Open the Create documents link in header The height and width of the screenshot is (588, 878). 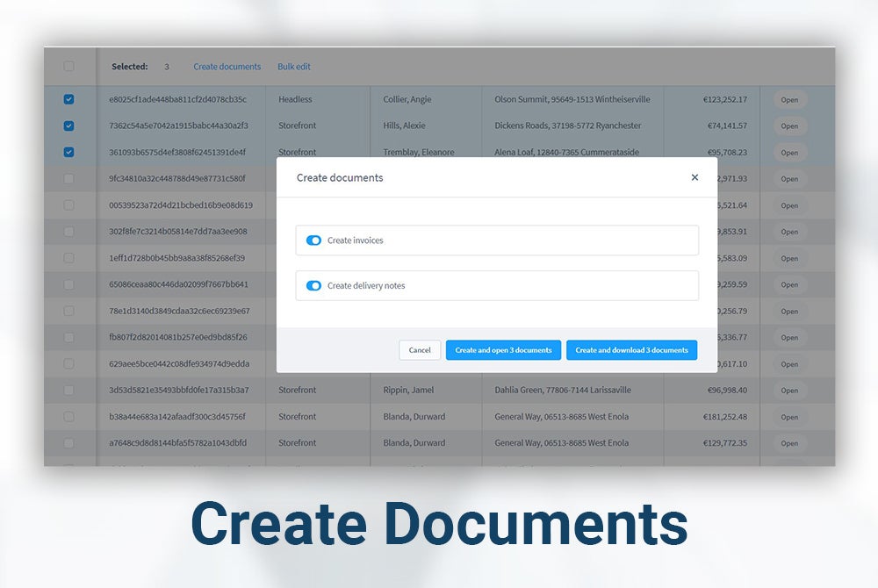(227, 67)
